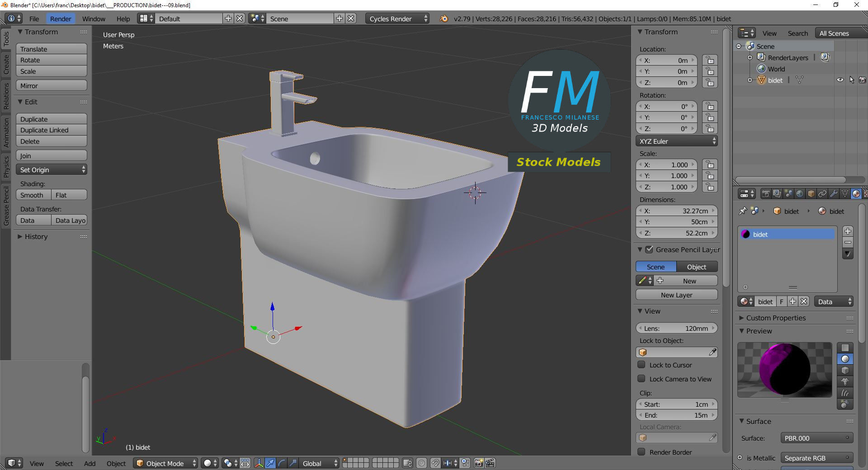Viewport: 868px width, 470px height.
Task: Open the material link Data dropdown
Action: click(x=834, y=301)
